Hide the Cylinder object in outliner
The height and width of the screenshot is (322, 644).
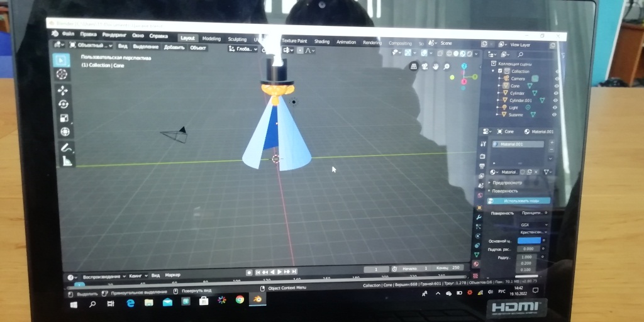[556, 93]
